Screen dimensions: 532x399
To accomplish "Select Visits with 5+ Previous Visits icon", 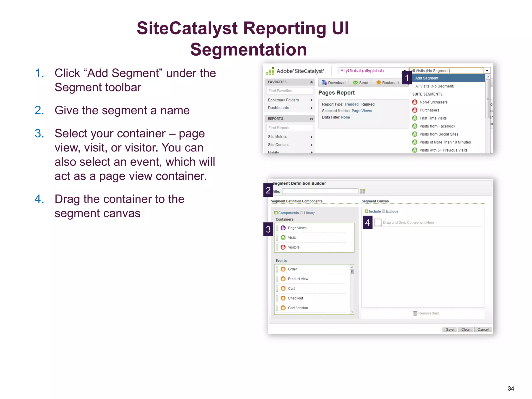I will [x=415, y=150].
